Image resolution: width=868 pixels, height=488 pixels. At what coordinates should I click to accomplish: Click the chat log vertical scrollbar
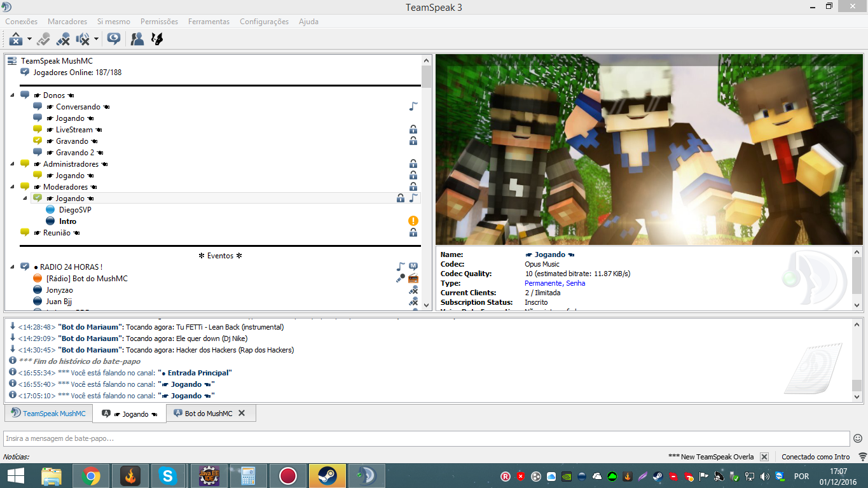[857, 360]
